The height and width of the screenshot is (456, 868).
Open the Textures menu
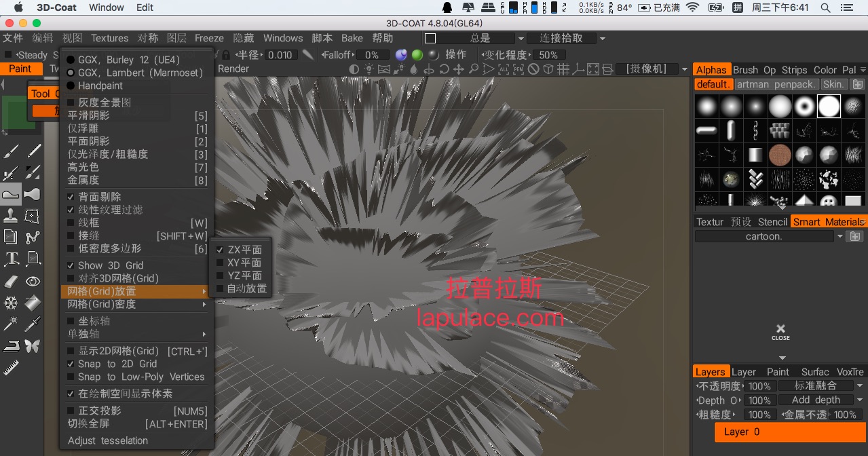click(109, 38)
